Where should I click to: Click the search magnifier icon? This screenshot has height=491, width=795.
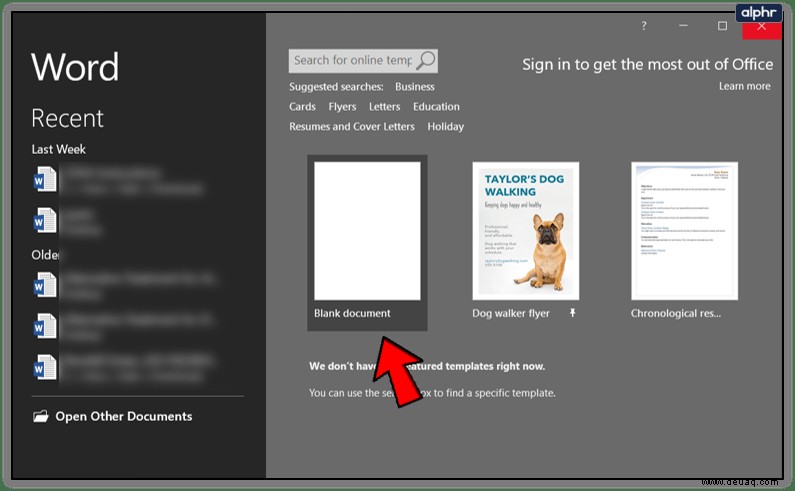pyautogui.click(x=426, y=60)
